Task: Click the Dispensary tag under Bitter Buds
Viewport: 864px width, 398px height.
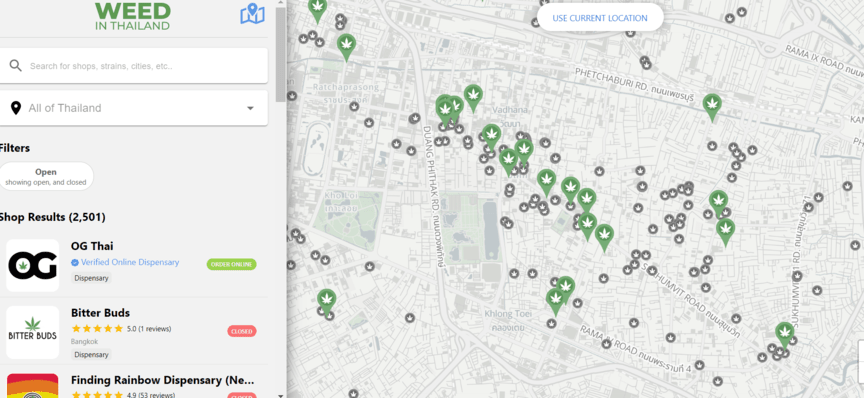Action: click(x=91, y=354)
